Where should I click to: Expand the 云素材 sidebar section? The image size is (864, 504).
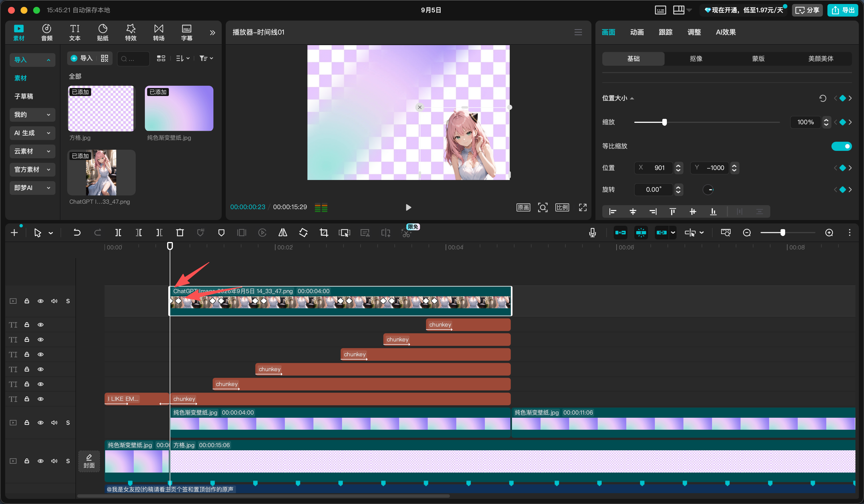tap(32, 151)
